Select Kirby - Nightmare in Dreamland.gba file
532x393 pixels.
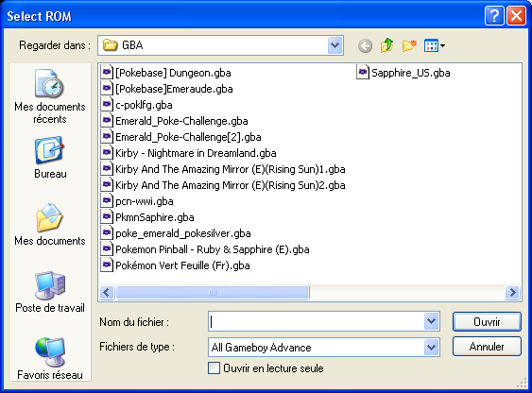(189, 153)
